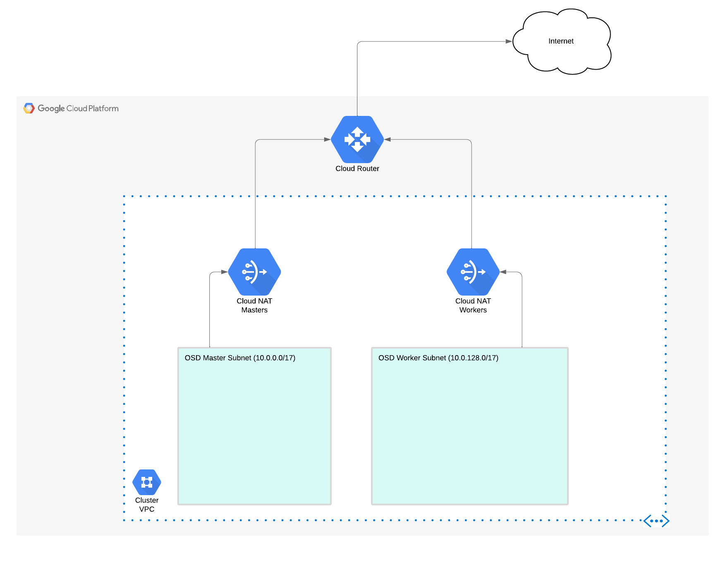Screen dimensions: 728x563
Task: Click the Cluster VPC hexagon icon
Action: coord(147,483)
